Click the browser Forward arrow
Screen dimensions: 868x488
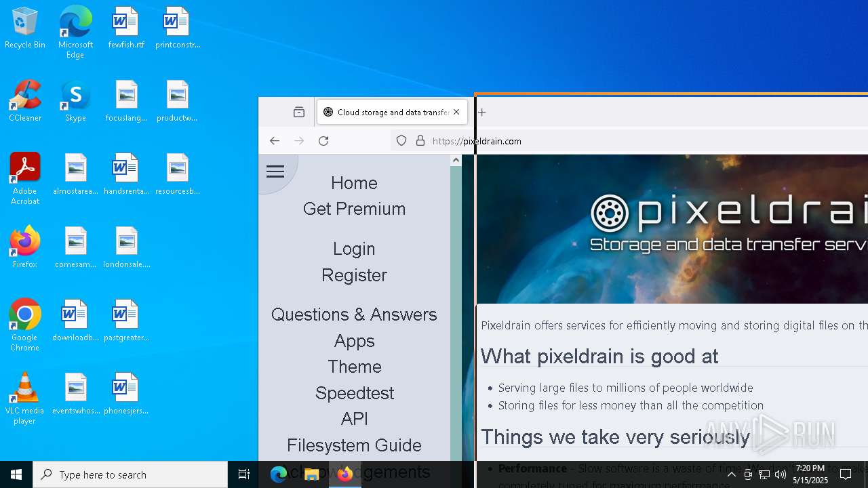pos(299,141)
